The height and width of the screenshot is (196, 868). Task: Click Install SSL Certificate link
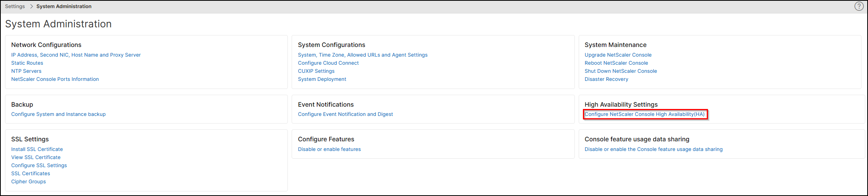[x=37, y=149]
